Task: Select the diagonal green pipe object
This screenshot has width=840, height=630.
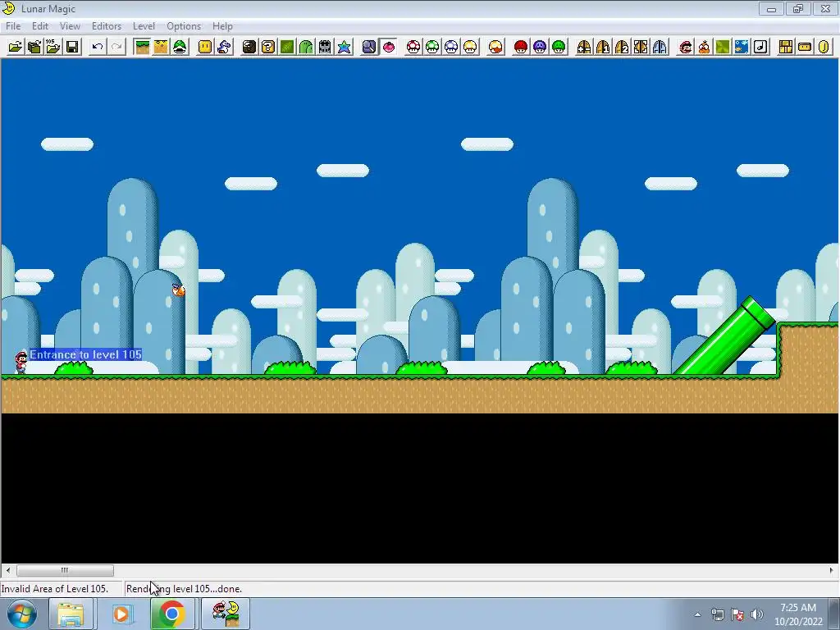Action: click(724, 336)
